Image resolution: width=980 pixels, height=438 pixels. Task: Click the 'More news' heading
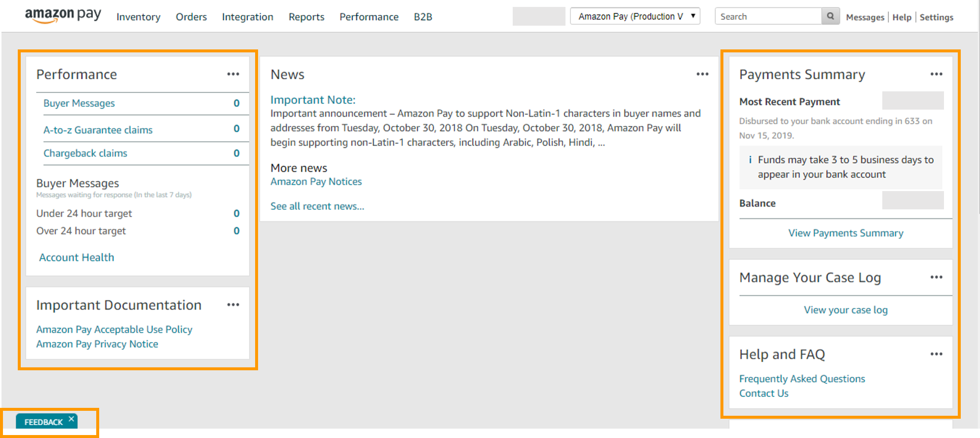coord(299,168)
